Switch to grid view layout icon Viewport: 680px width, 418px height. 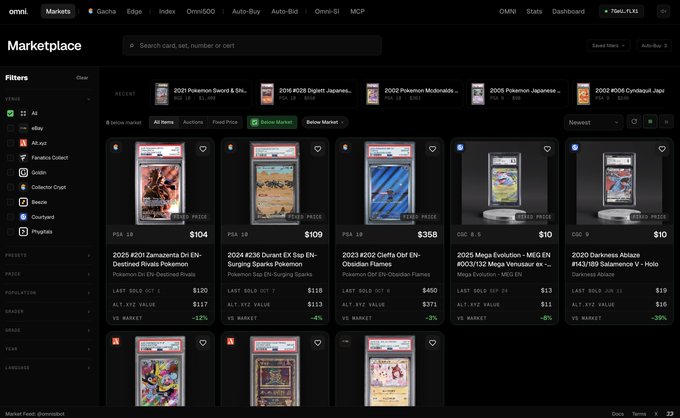650,122
